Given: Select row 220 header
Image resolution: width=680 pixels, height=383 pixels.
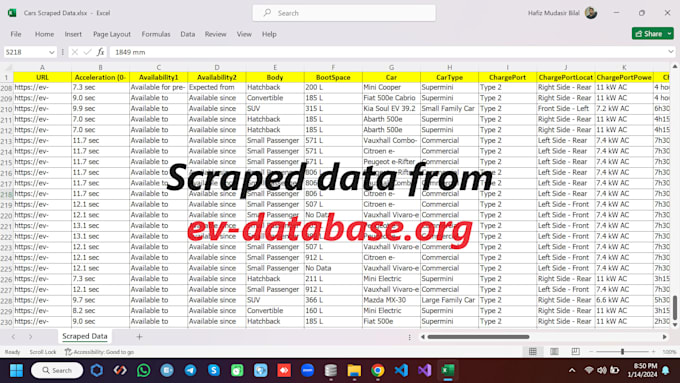Looking at the screenshot, I should click(7, 215).
